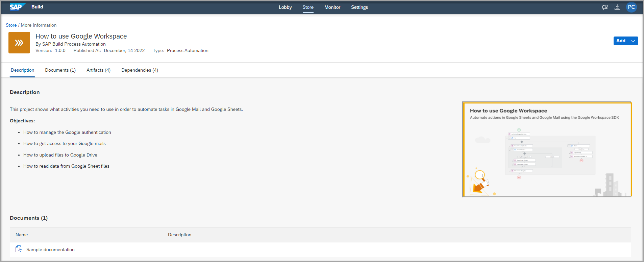This screenshot has width=644, height=262.
Task: Click 'How to manage the Google authentication'
Action: click(x=67, y=132)
